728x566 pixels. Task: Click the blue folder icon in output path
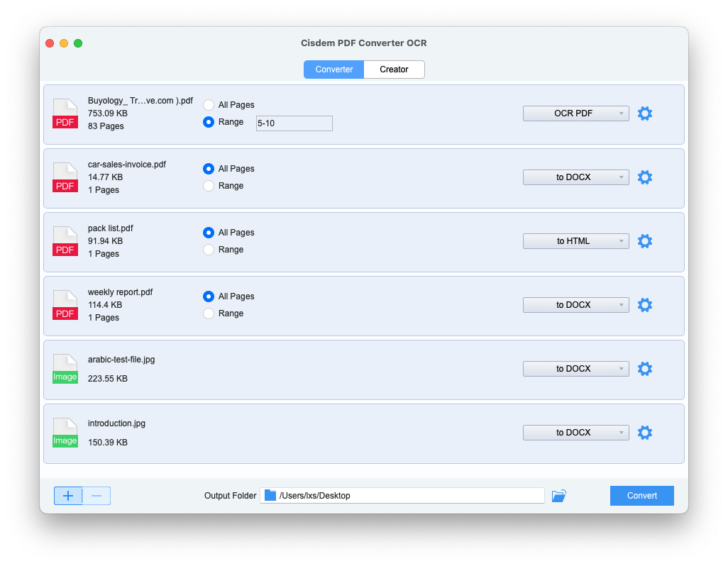[270, 496]
